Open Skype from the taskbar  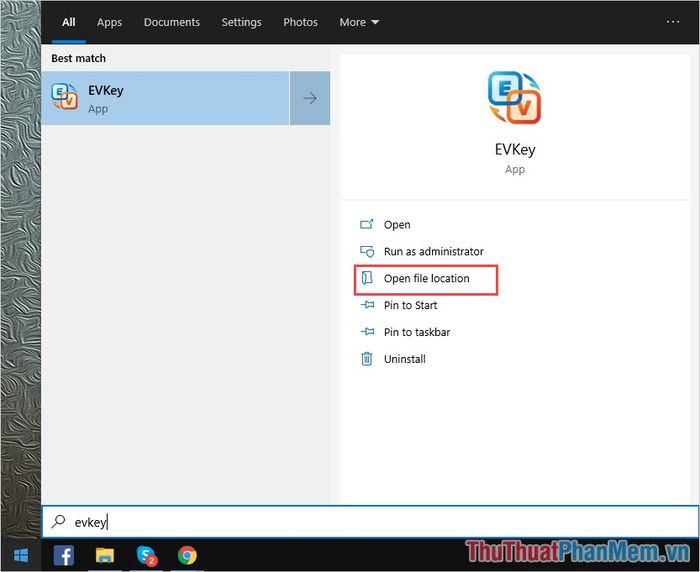146,555
